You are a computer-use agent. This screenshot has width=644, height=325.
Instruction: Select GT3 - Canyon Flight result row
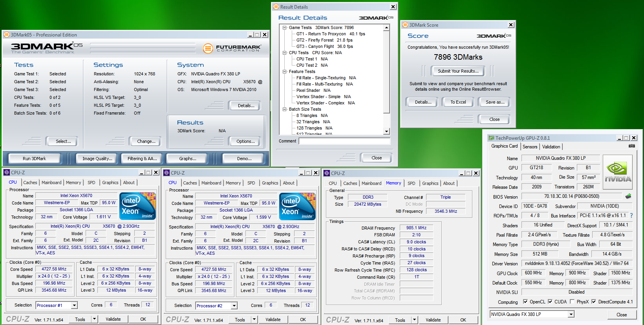tap(324, 46)
